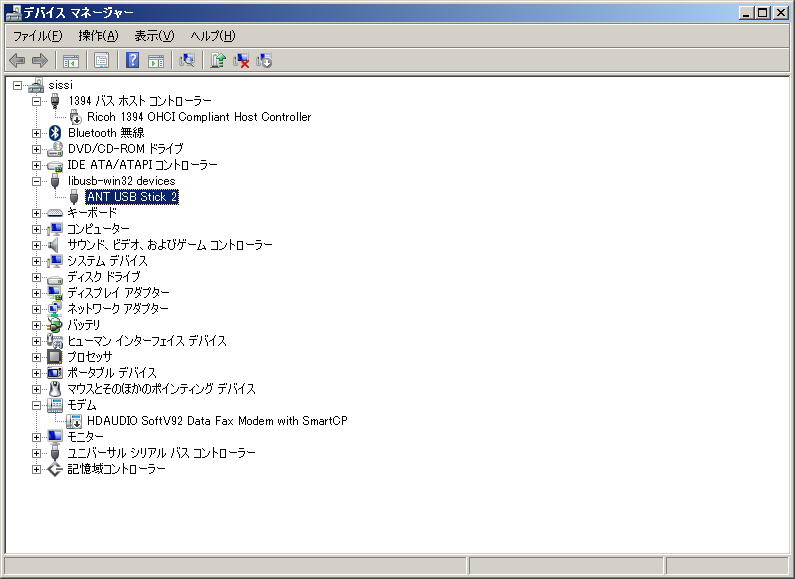Screen dimensions: 795x579
Task: Click the Scan for hardware changes icon
Action: (187, 60)
